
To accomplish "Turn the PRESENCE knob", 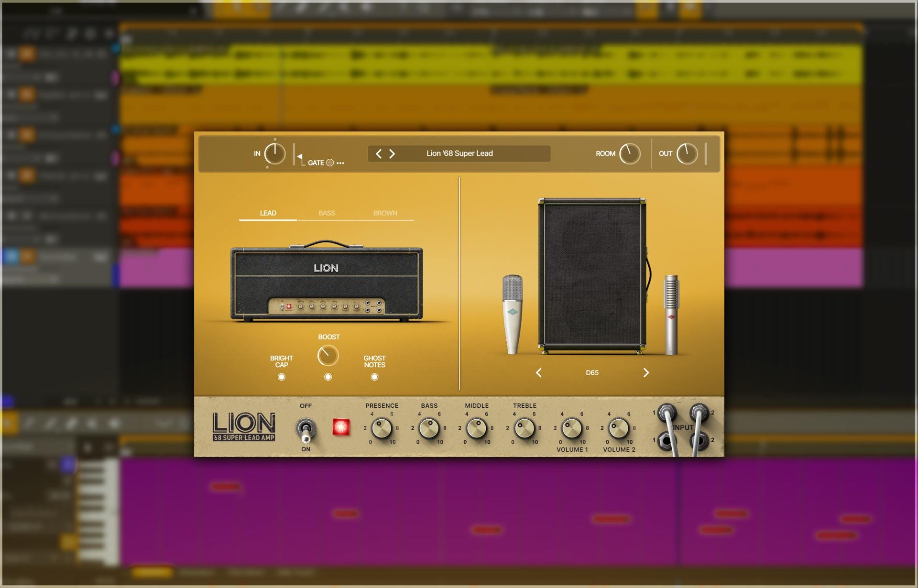I will coord(382,428).
